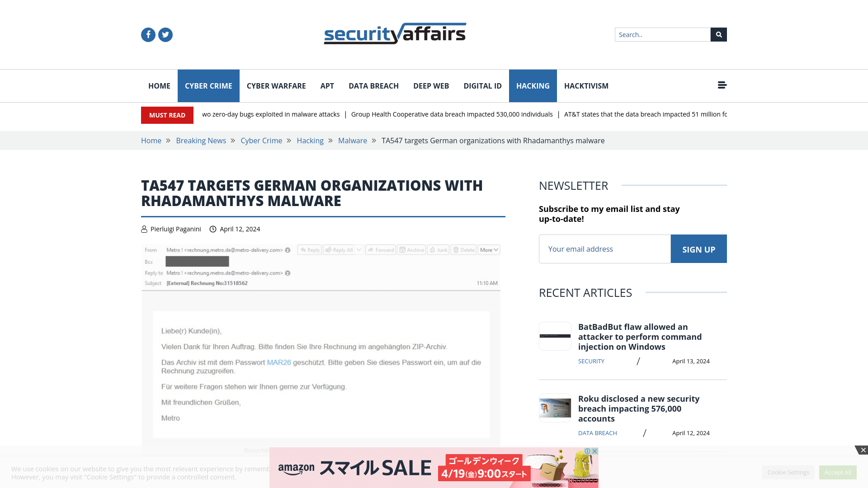Select the HACKING menu tab
Screen dimensions: 868x488
click(533, 85)
